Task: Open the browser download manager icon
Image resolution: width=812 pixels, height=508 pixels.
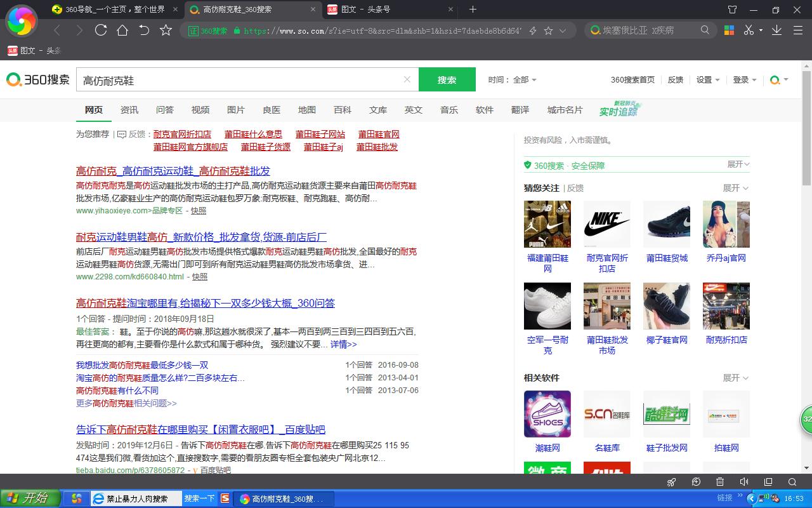Action: pyautogui.click(x=776, y=30)
